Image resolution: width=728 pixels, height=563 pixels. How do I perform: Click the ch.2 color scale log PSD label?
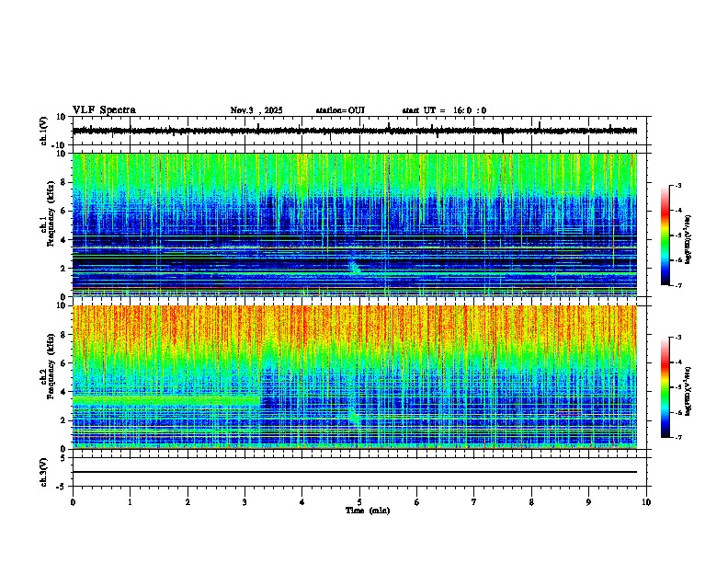(688, 391)
